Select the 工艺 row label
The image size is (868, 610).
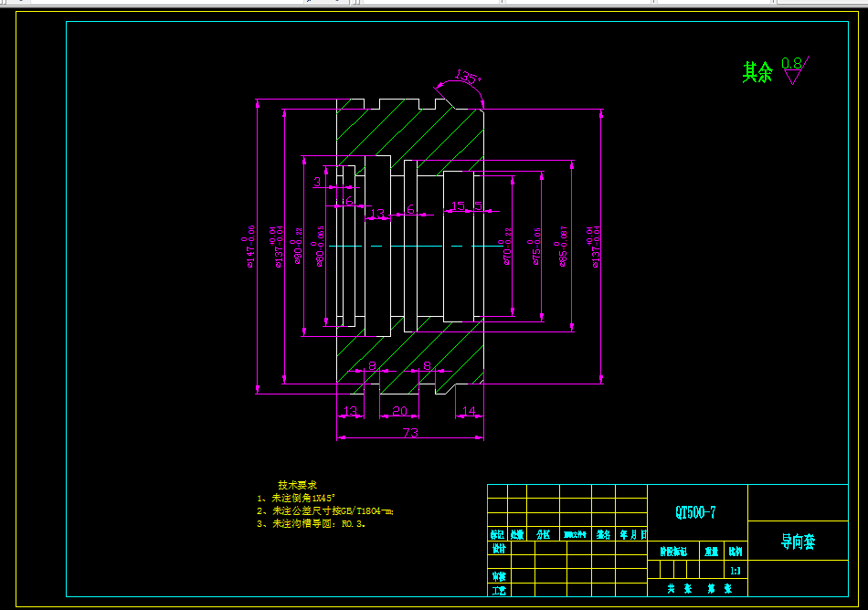pos(499,591)
